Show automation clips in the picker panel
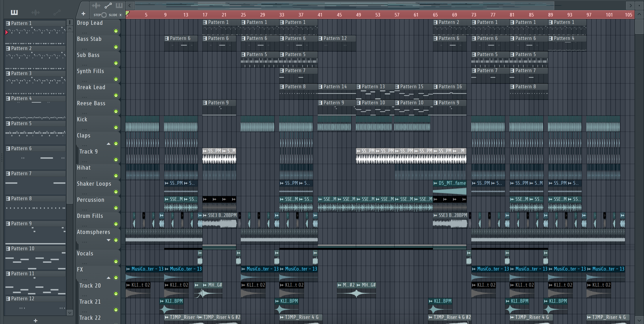 (x=57, y=12)
